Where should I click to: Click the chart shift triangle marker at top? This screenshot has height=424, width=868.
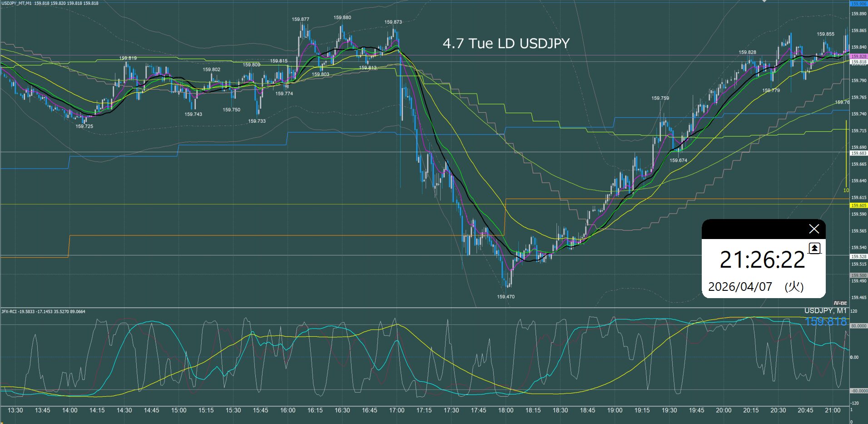764,1
